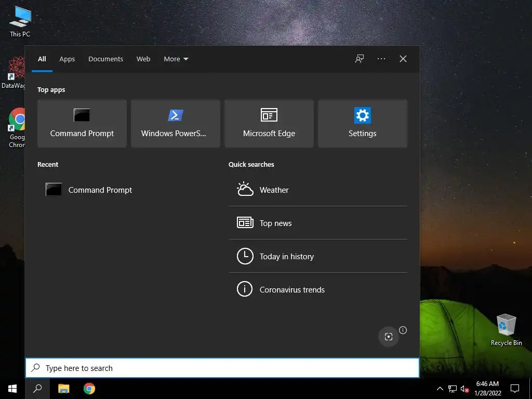532x399 pixels.
Task: Select the Google Chrome desktop shortcut
Action: pyautogui.click(x=16, y=128)
